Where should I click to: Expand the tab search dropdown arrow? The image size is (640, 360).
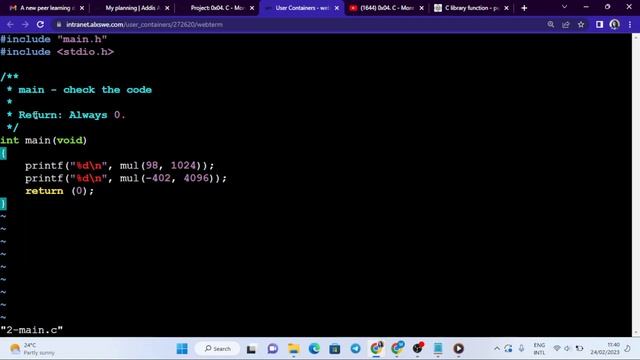[x=564, y=7]
